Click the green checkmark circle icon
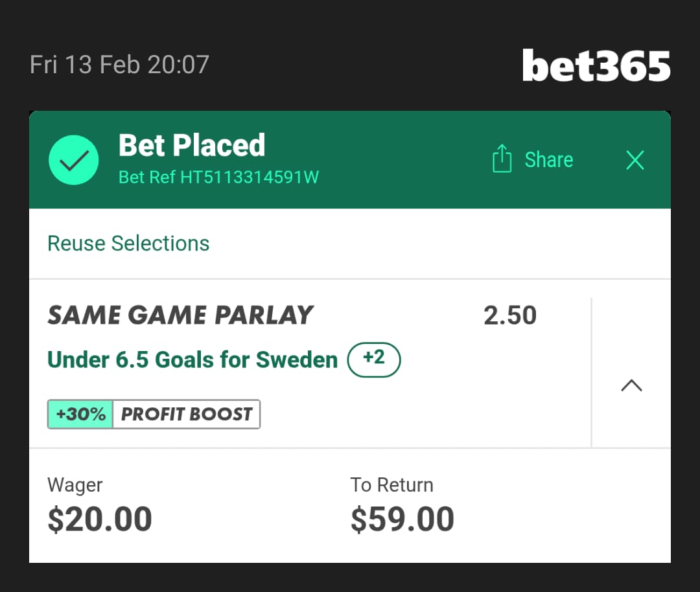The width and height of the screenshot is (700, 592). [74, 160]
